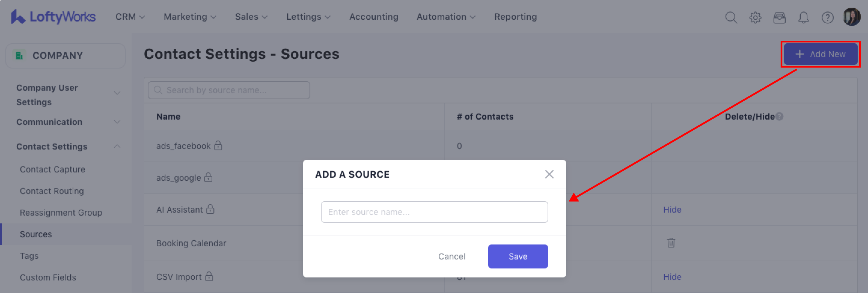Click the help question mark icon
868x293 pixels.
coord(827,17)
